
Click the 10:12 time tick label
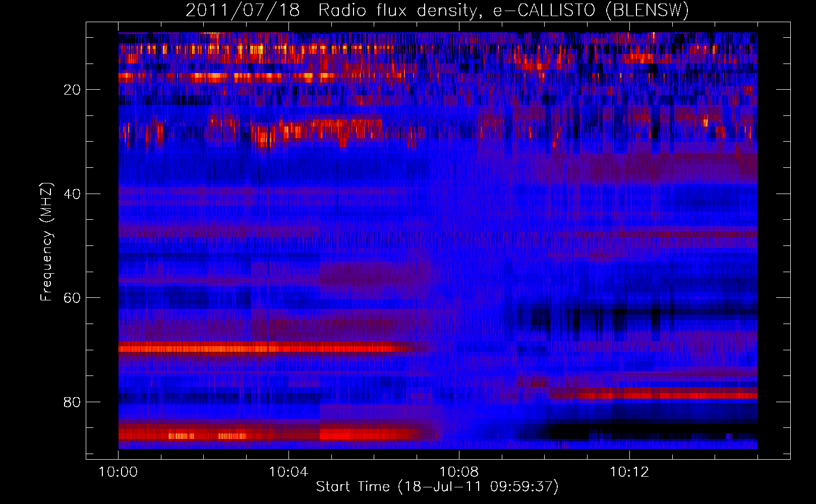click(629, 472)
